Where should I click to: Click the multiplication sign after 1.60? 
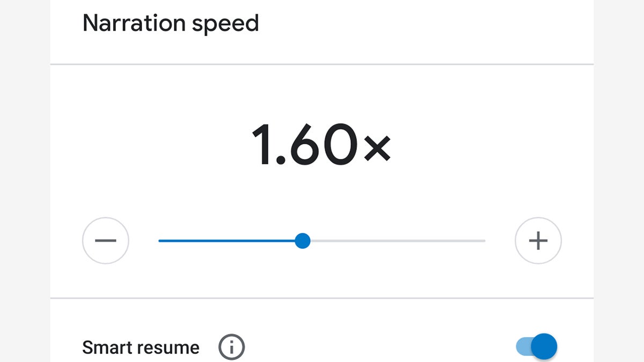tap(377, 147)
